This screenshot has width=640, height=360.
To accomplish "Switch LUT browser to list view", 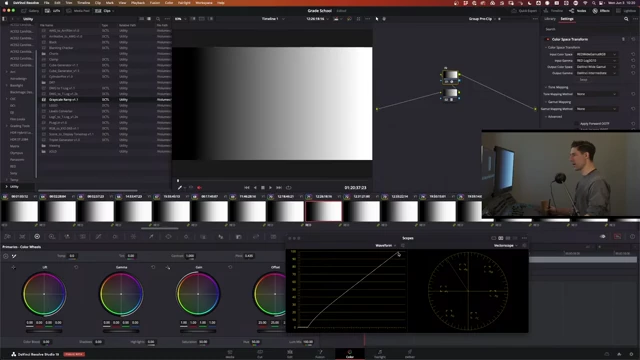I will [x=149, y=19].
